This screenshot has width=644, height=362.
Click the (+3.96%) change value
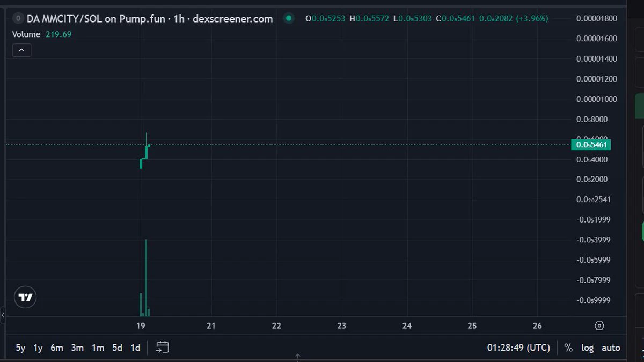tap(532, 19)
